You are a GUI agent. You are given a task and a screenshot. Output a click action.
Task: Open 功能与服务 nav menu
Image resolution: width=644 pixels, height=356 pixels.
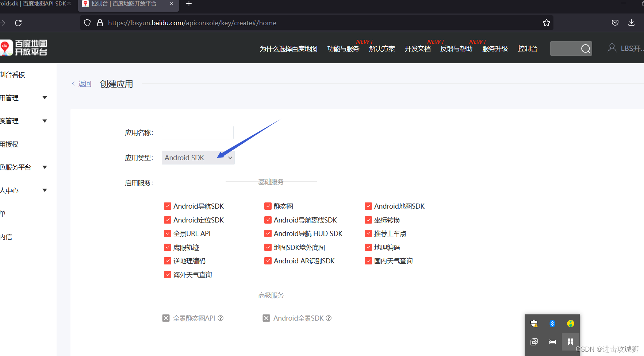pyautogui.click(x=343, y=49)
